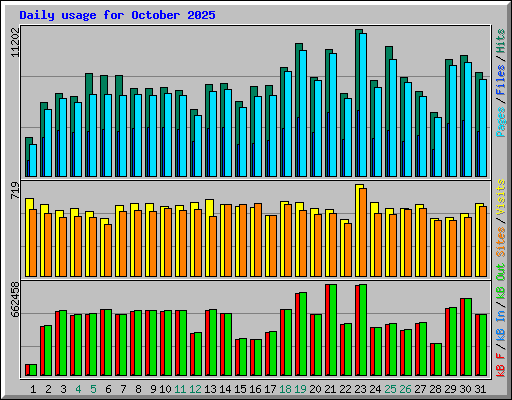Click the 'Visits' legend label

pos(501,197)
